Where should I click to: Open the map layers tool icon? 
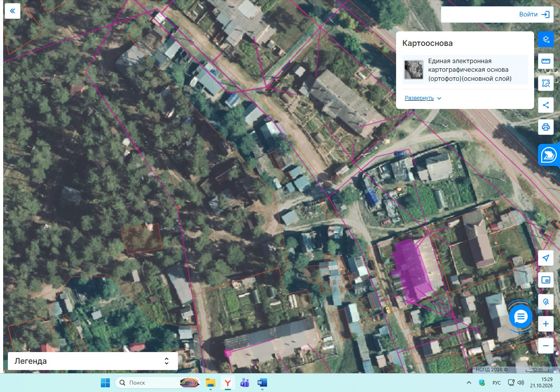(x=546, y=39)
